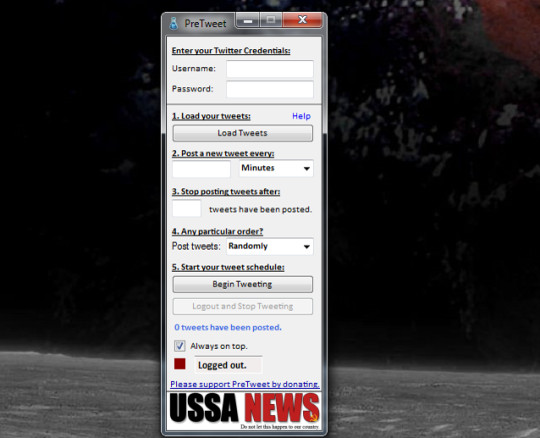
Task: Click the PreTweet app icon in title bar
Action: pyautogui.click(x=174, y=23)
